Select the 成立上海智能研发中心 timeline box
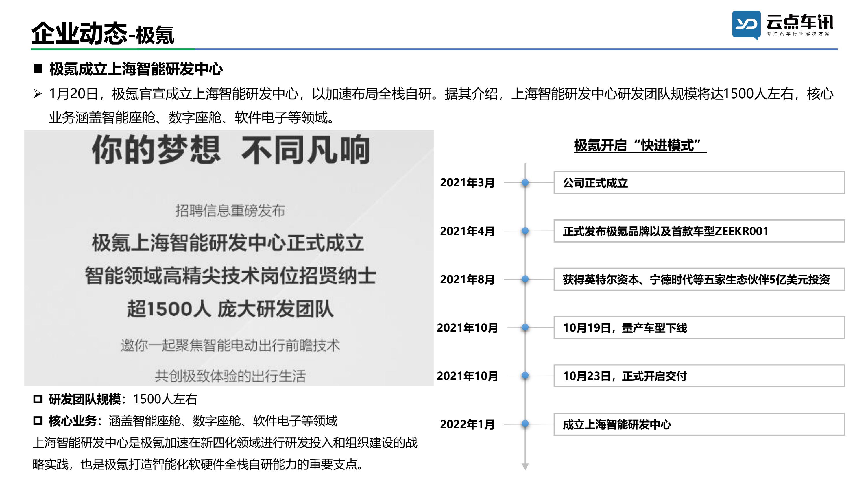Screen dimensions: 868x488 [x=699, y=424]
